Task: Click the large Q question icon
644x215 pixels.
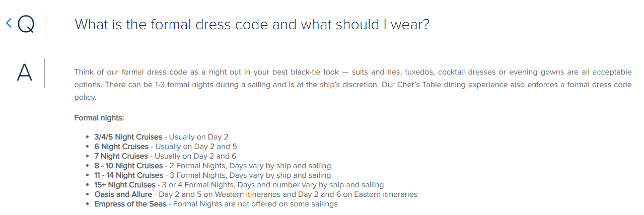Action: point(26,24)
